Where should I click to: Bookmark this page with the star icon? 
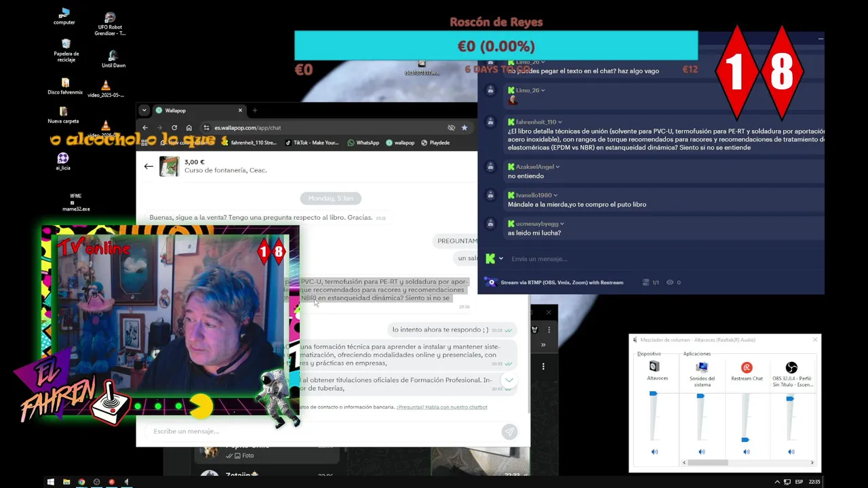click(x=465, y=127)
